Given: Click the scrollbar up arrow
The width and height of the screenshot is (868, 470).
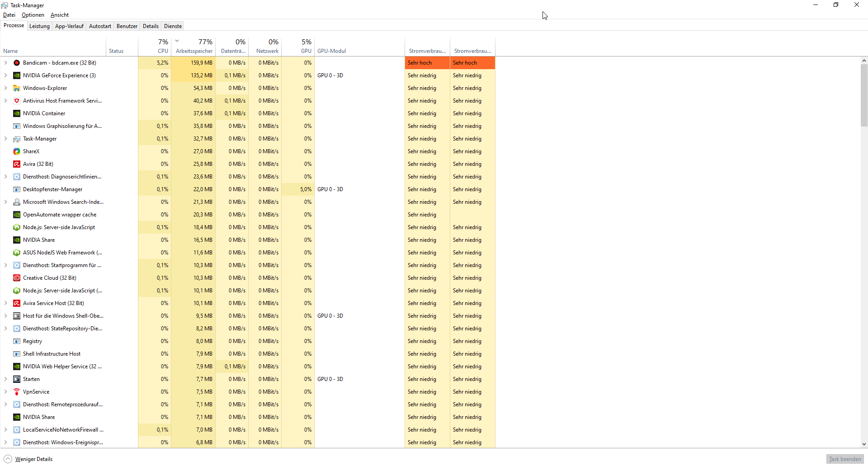Looking at the screenshot, I should (x=864, y=61).
